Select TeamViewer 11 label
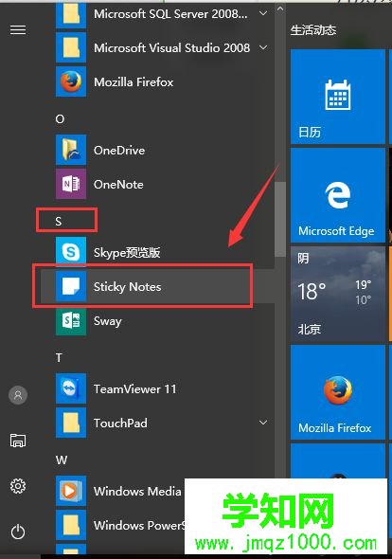The width and height of the screenshot is (392, 559). click(134, 389)
